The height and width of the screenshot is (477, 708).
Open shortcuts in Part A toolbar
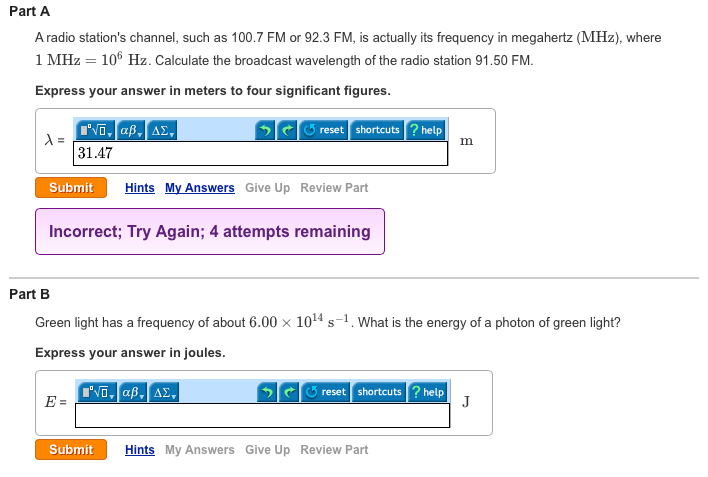click(377, 130)
